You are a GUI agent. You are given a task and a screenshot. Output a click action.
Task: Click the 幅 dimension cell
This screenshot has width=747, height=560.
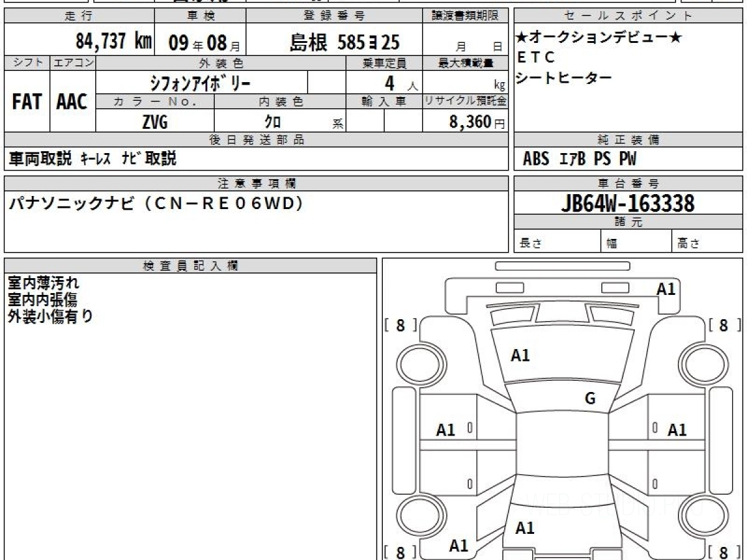636,242
